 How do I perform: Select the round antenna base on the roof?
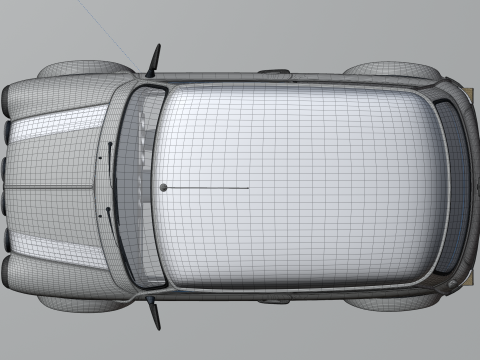tap(163, 188)
